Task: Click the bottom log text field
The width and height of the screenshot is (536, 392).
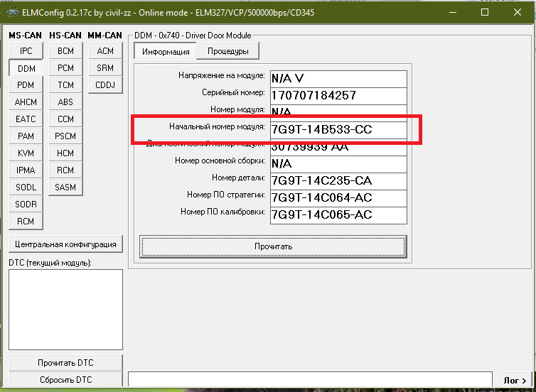Action: click(x=310, y=380)
